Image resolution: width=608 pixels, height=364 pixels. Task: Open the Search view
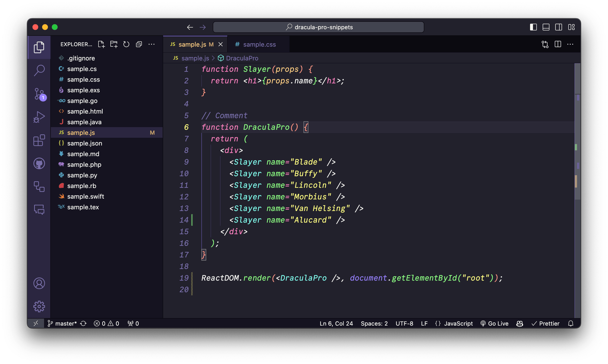39,71
